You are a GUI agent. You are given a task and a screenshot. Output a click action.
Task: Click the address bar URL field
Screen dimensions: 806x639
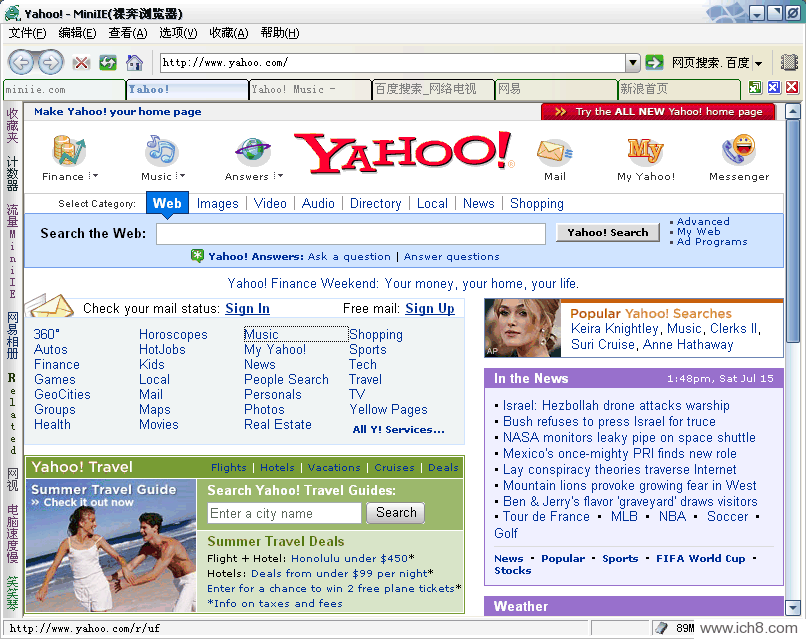click(x=393, y=63)
